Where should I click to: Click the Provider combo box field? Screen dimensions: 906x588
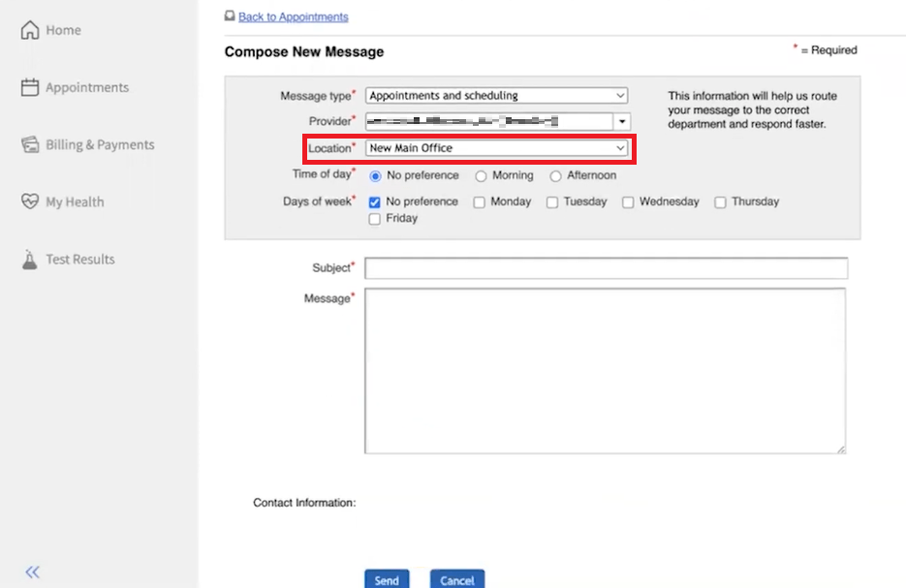tap(488, 121)
